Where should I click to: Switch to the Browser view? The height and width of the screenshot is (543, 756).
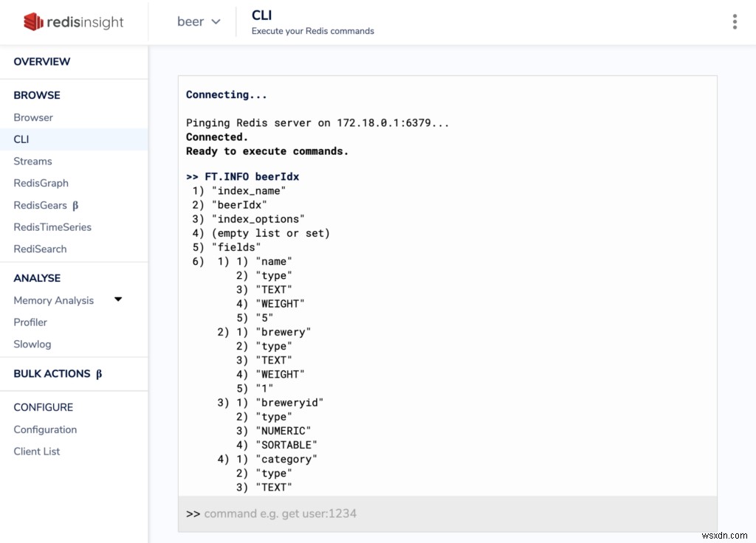33,117
